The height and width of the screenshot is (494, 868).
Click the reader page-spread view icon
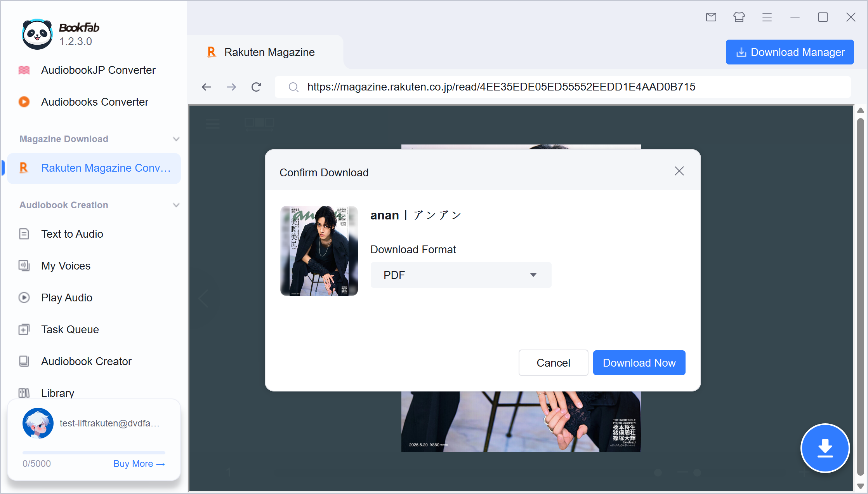click(x=259, y=124)
